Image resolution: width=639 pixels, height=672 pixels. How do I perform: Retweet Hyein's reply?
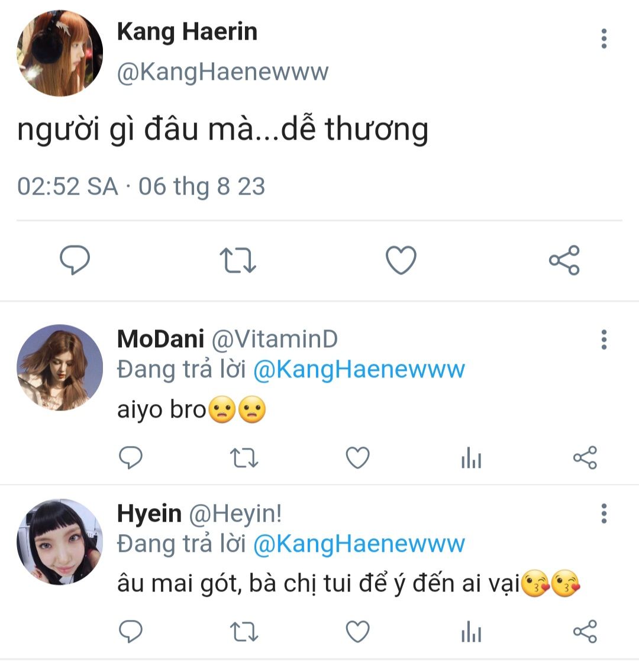click(243, 632)
